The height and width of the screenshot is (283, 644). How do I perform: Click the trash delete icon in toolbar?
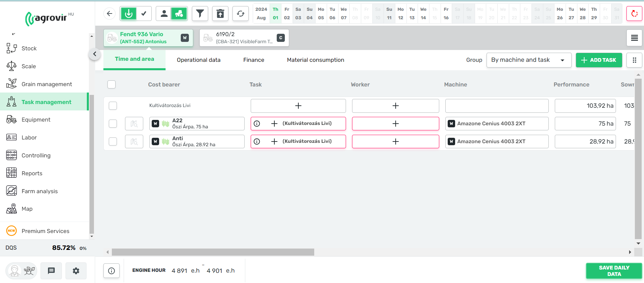coord(220,14)
